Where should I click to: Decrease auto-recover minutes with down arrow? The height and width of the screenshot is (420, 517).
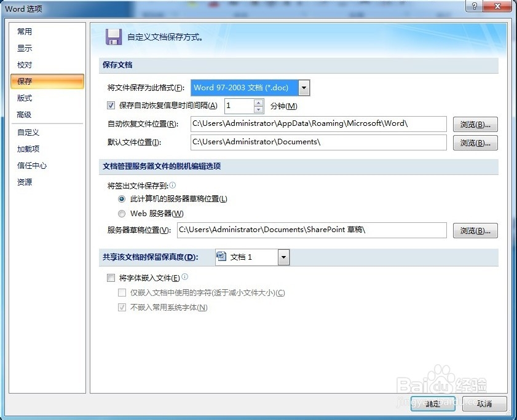pos(258,110)
